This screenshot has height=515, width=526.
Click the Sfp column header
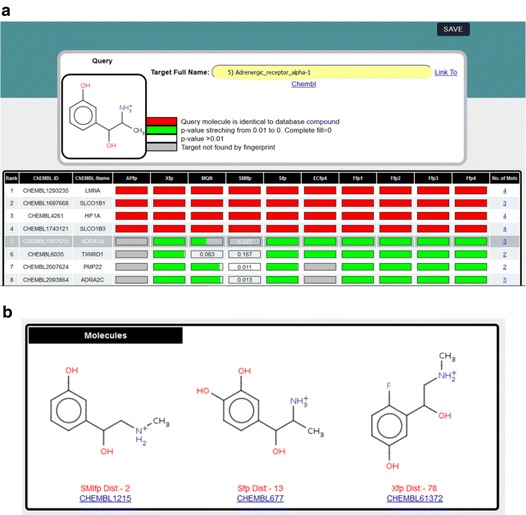(x=282, y=178)
